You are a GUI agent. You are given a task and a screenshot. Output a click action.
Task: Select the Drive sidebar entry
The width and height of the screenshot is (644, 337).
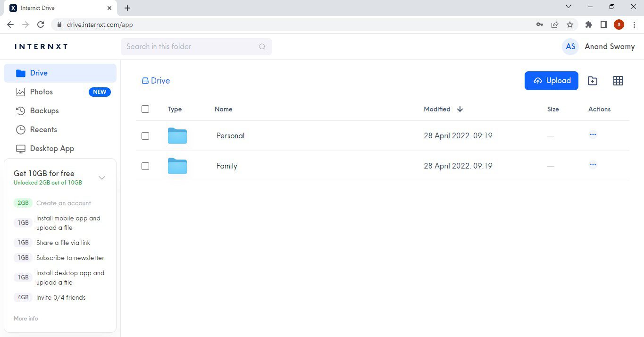click(x=40, y=73)
